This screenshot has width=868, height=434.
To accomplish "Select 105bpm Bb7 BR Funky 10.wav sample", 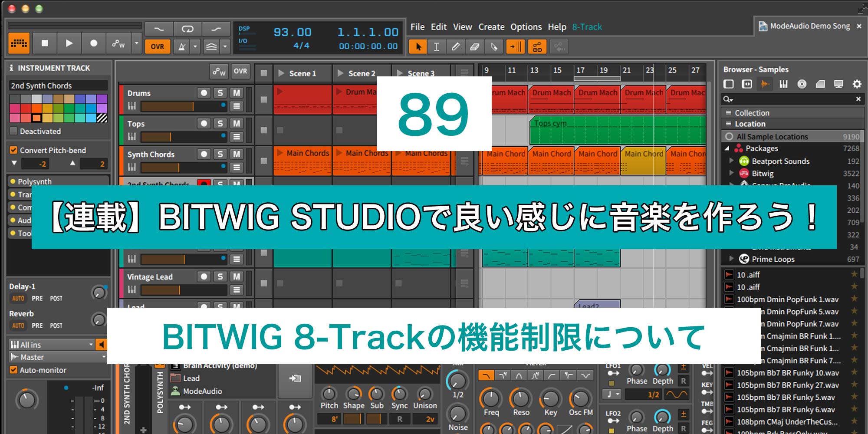I will coord(788,373).
